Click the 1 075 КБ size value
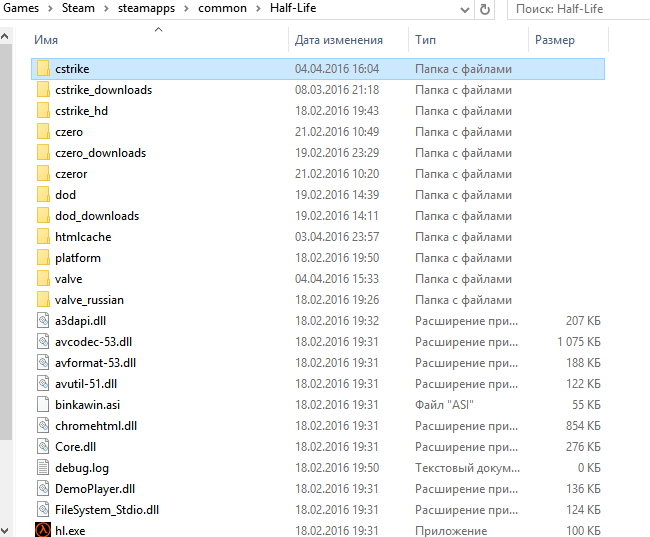The image size is (650, 537). click(x=578, y=342)
